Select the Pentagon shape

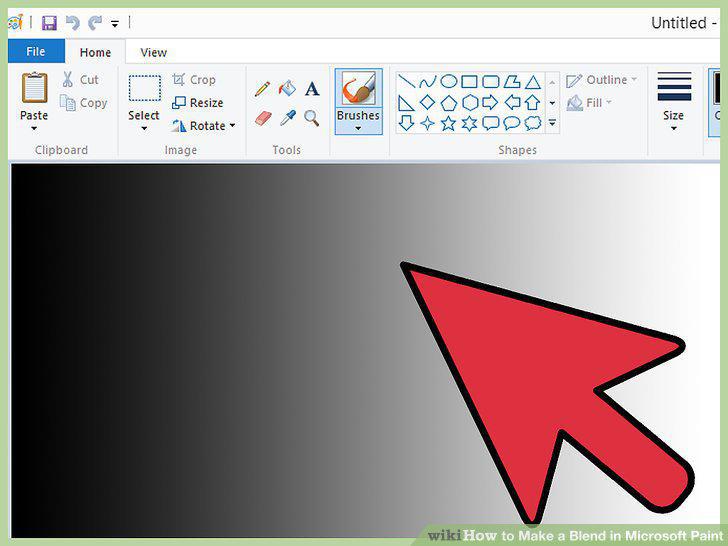448,103
